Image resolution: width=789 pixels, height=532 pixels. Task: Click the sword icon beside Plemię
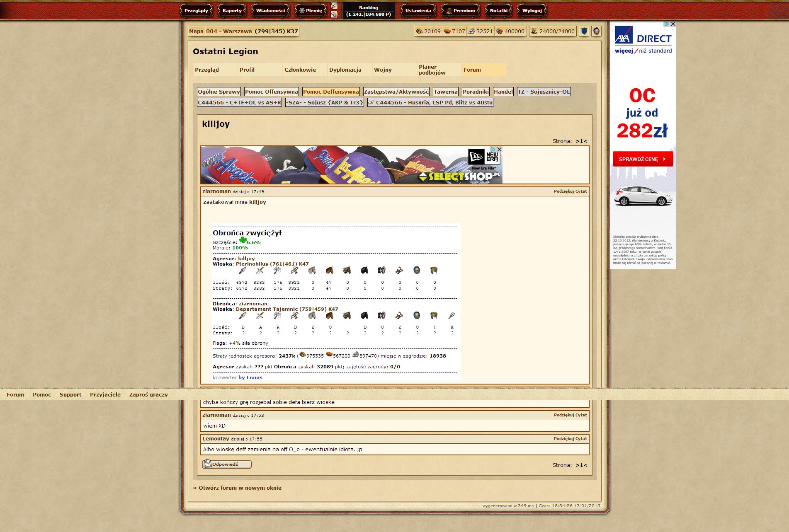click(x=334, y=6)
